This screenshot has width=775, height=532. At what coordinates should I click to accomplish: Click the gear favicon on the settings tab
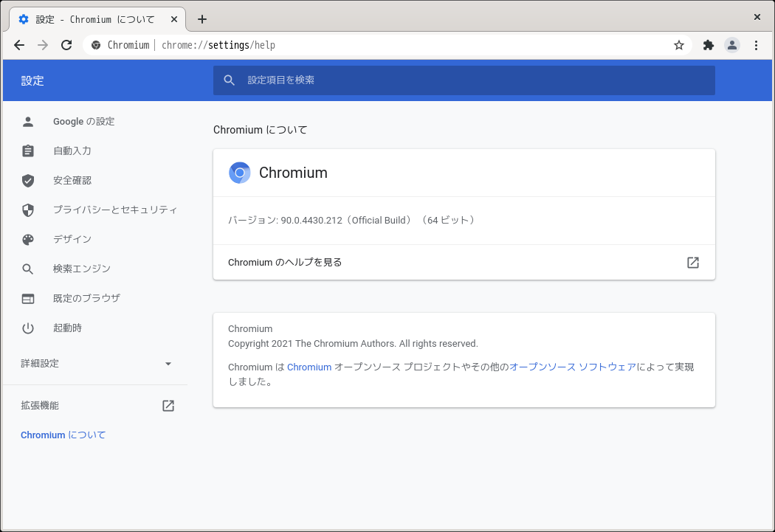[24, 19]
